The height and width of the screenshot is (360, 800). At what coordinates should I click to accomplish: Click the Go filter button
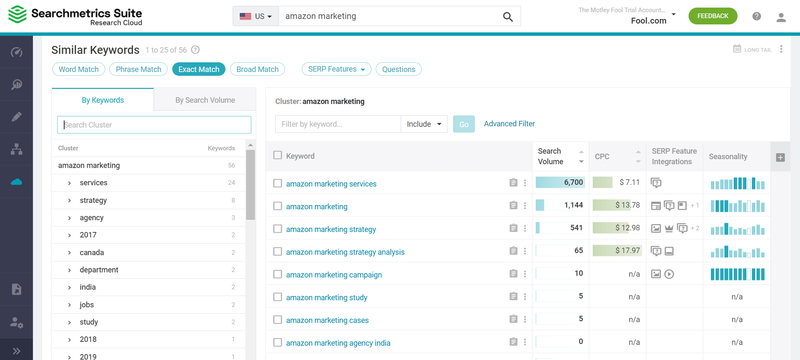pos(464,124)
